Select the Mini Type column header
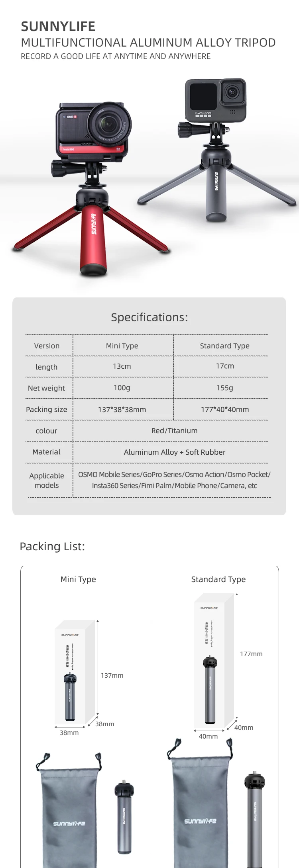This screenshot has height=868, width=299. click(x=122, y=346)
